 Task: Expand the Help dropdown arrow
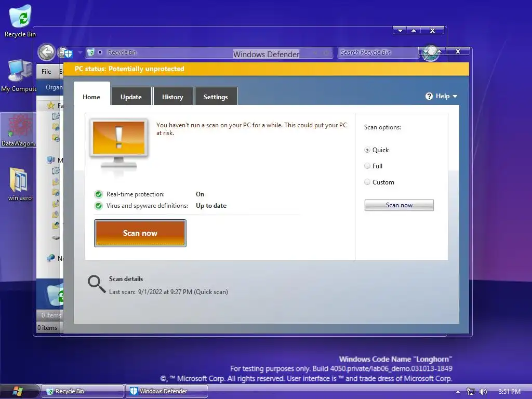click(x=455, y=96)
